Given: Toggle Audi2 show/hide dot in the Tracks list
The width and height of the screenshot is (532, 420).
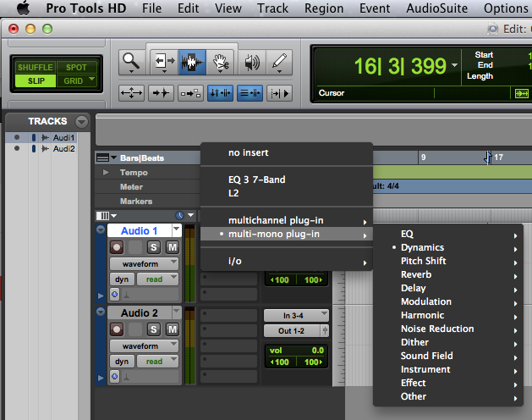Looking at the screenshot, I should click(17, 148).
